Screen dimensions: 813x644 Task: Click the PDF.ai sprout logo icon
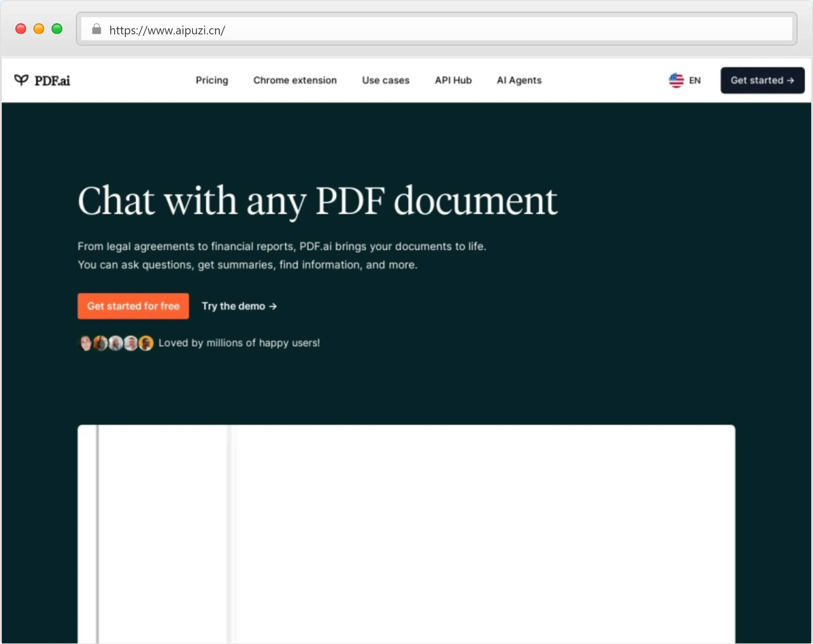point(21,80)
